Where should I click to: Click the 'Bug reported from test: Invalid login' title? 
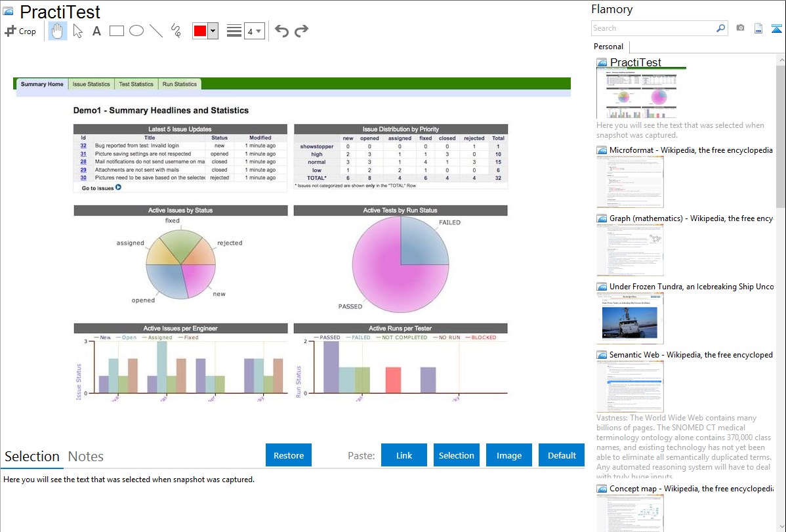tap(137, 146)
